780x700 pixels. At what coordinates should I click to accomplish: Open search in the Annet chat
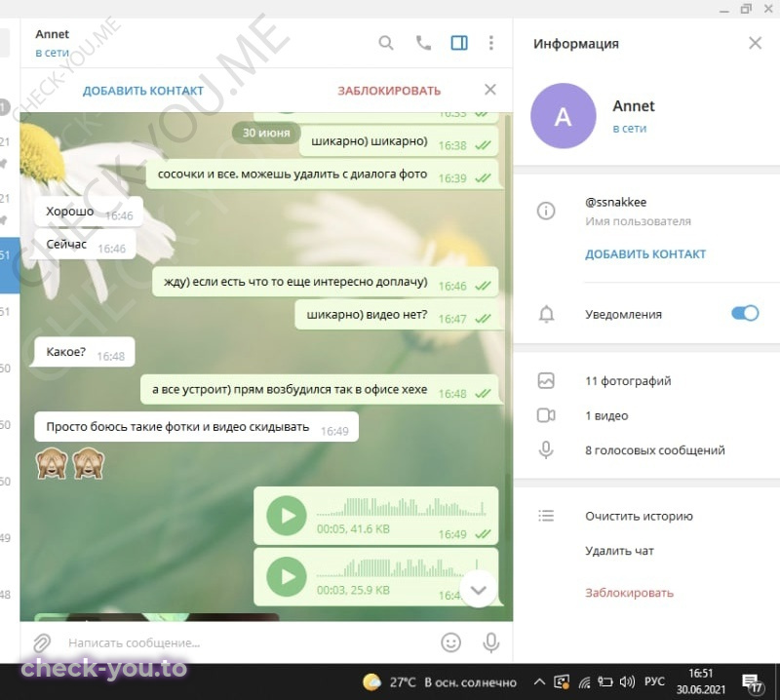385,43
